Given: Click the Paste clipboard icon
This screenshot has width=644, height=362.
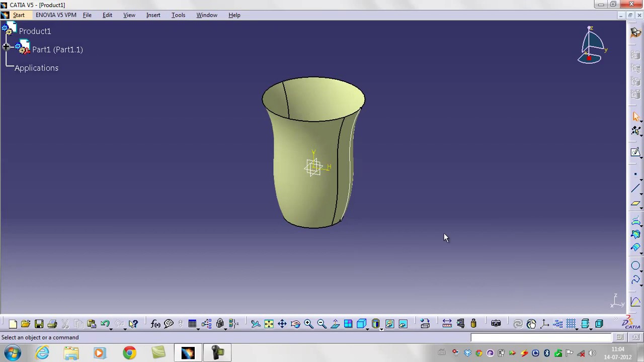Looking at the screenshot, I should [x=91, y=324].
